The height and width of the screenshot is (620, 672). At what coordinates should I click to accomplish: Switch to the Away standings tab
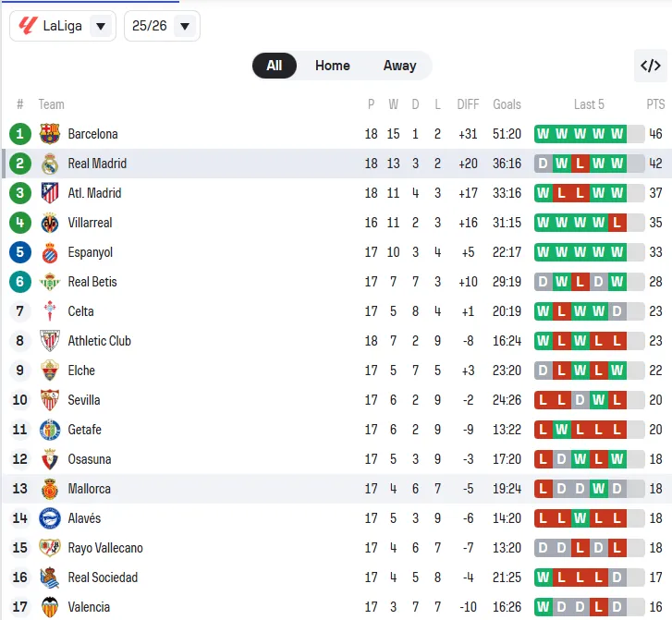point(399,66)
